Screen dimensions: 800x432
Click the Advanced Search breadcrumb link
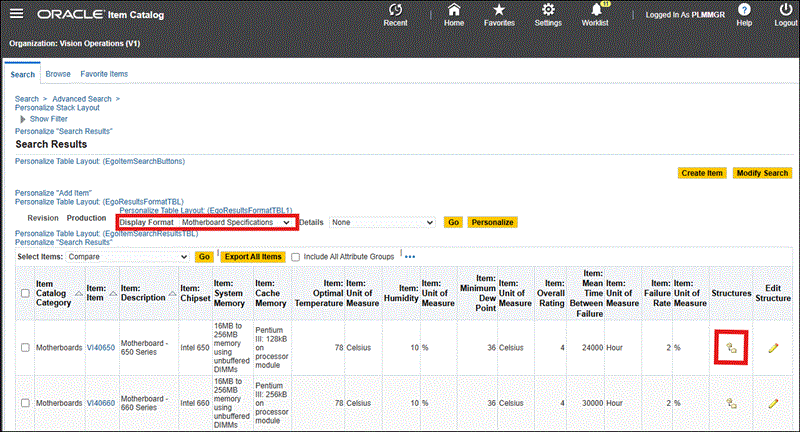point(82,99)
